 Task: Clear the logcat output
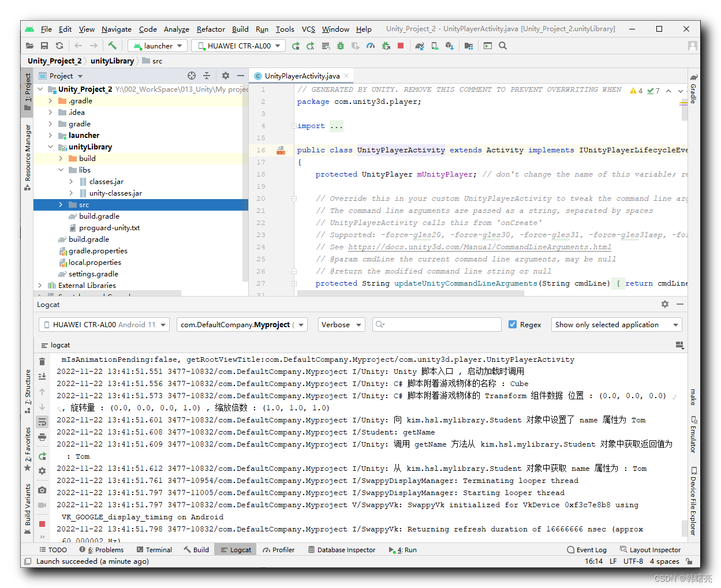pos(42,363)
